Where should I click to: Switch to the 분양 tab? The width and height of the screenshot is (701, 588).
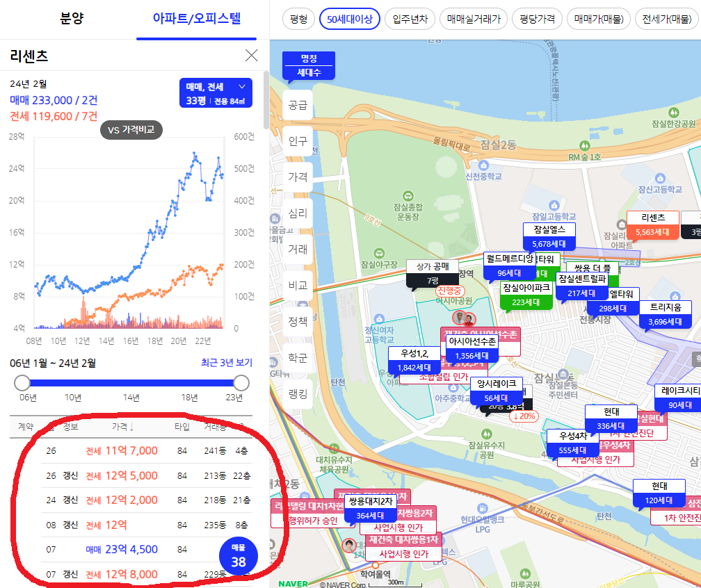[72, 19]
